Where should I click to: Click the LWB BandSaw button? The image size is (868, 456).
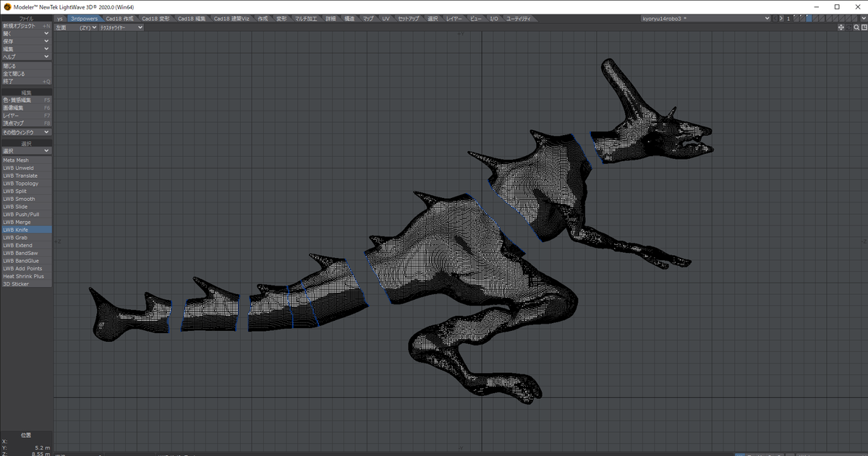pos(26,253)
